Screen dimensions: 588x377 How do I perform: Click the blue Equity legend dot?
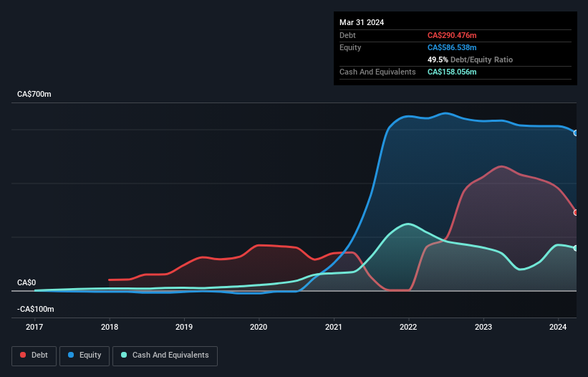tap(71, 355)
